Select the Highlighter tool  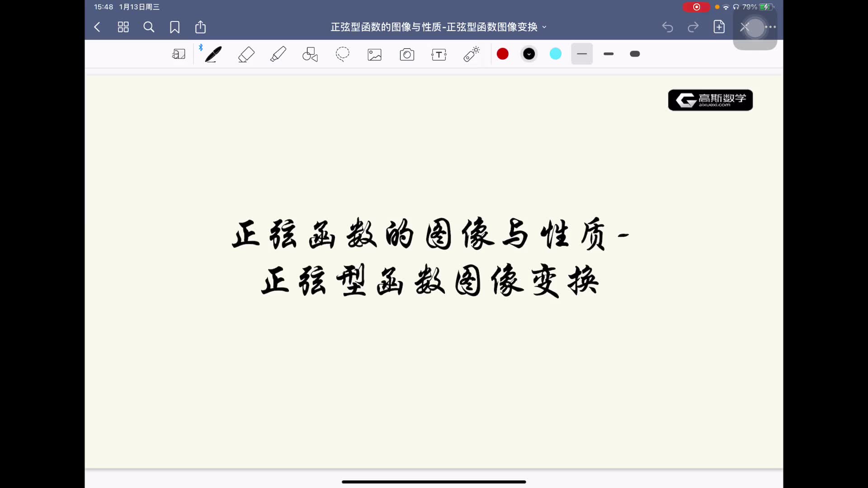tap(278, 54)
